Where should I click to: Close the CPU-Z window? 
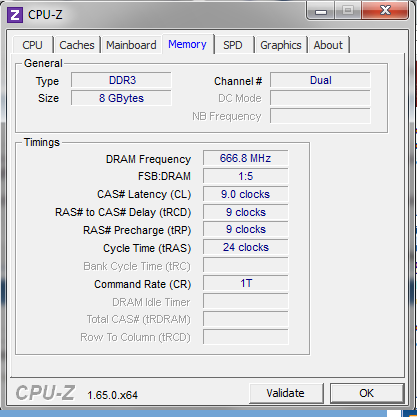pos(385,11)
